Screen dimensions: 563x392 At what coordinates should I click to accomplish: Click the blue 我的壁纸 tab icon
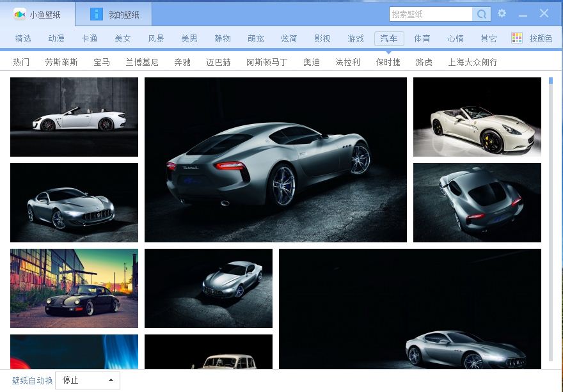(x=96, y=14)
